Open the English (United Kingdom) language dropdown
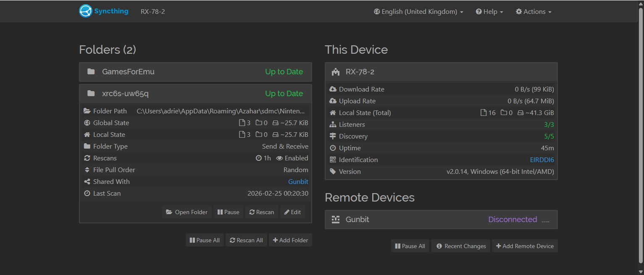This screenshot has width=644, height=275. coord(418,12)
